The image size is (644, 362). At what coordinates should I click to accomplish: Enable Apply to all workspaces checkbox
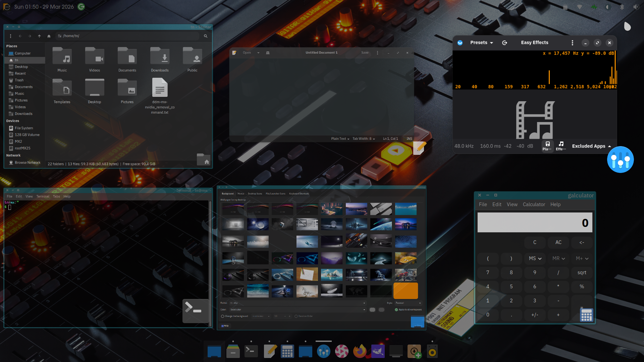point(396,310)
